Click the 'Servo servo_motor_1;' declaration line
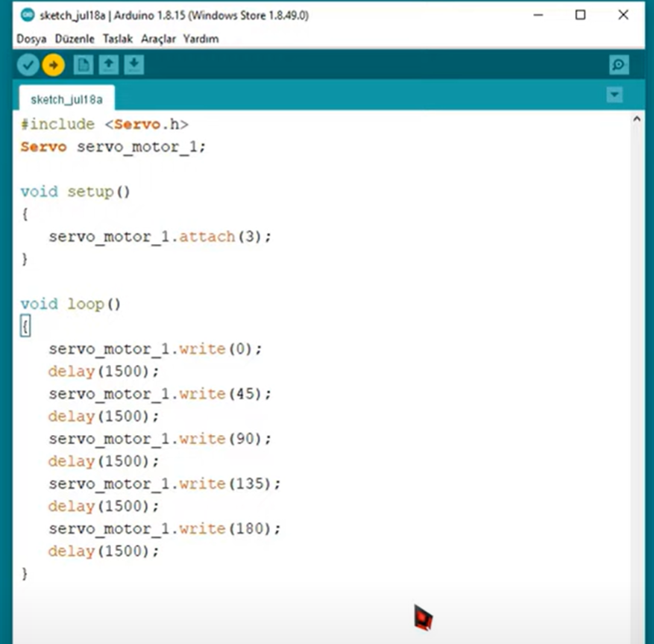This screenshot has height=644, width=654. tap(113, 147)
